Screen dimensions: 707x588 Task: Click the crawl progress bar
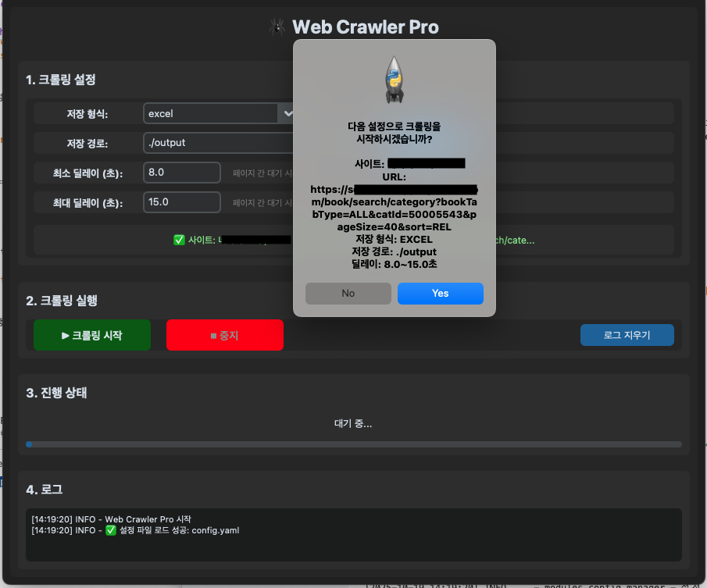(353, 444)
